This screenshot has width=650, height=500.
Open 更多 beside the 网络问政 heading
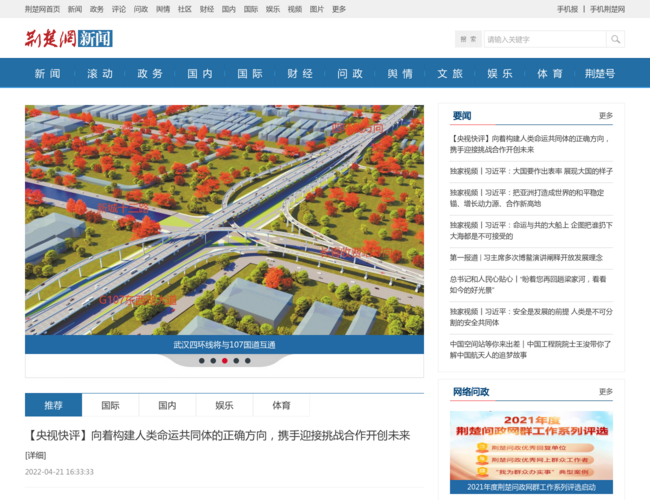(605, 391)
